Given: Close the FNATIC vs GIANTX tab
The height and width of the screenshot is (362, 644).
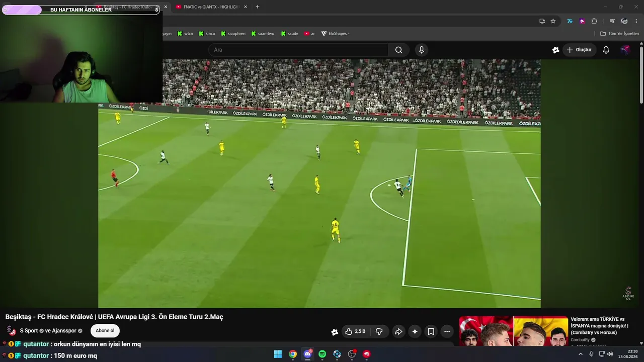Looking at the screenshot, I should tap(246, 7).
